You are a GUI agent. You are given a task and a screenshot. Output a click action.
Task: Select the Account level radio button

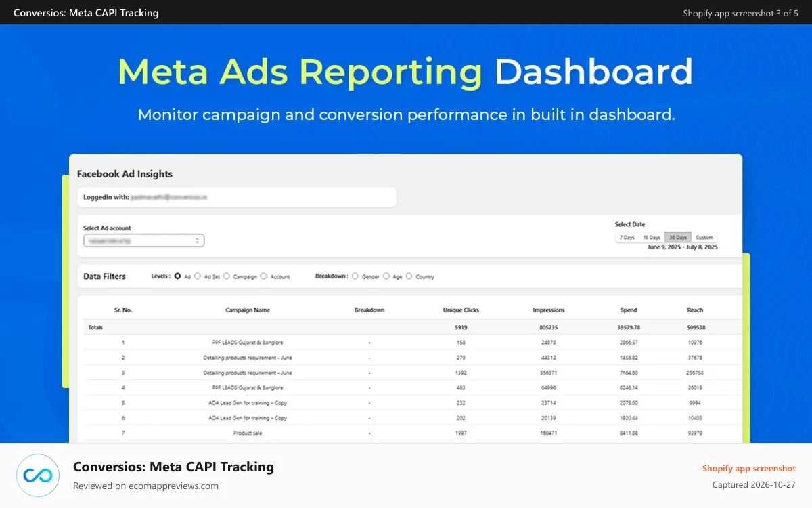pyautogui.click(x=264, y=276)
